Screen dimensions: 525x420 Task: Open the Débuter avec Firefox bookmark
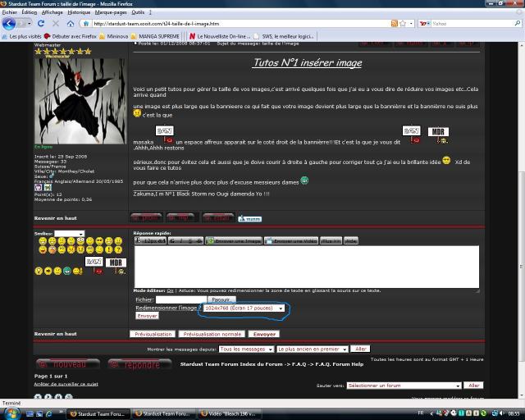point(71,36)
